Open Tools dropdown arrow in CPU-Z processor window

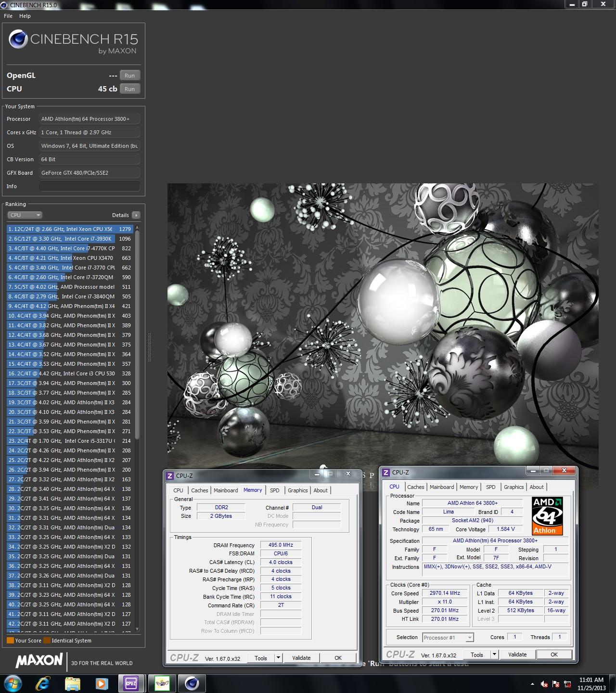(x=494, y=654)
